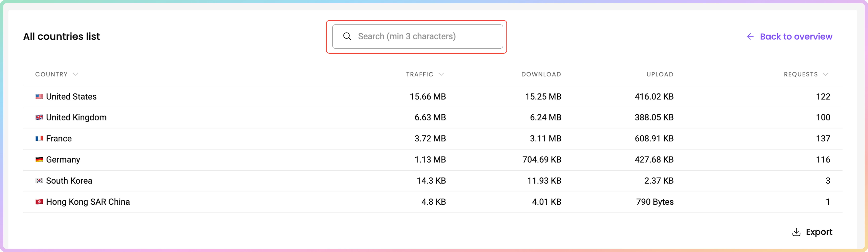868x252 pixels.
Task: Click the Germany flag icon
Action: pos(39,160)
